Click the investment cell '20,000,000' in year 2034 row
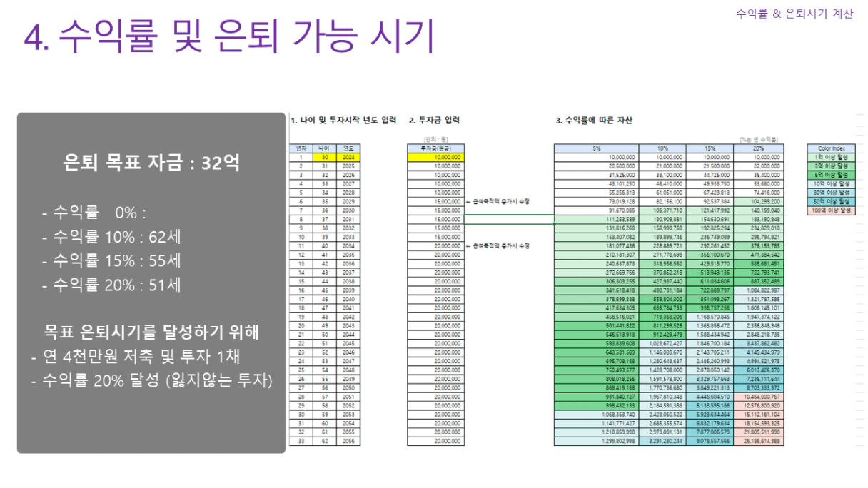The height and width of the screenshot is (488, 868). coord(435,246)
